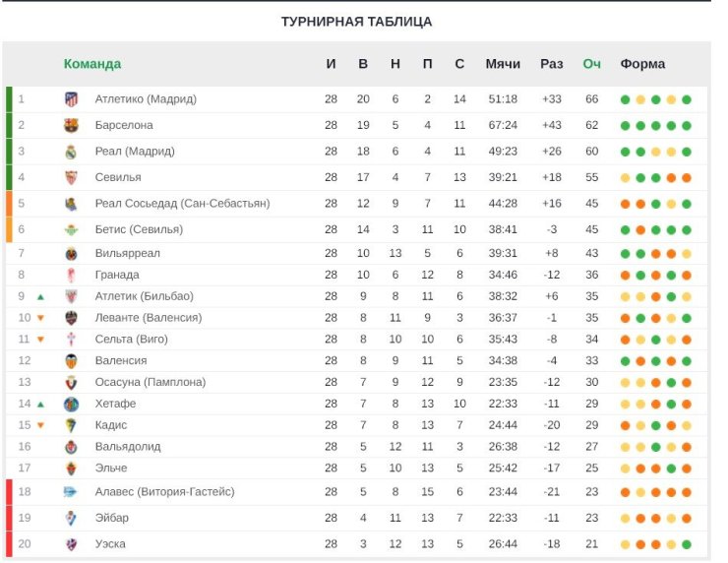Open the Бетис (Севилья) team link

tap(139, 229)
